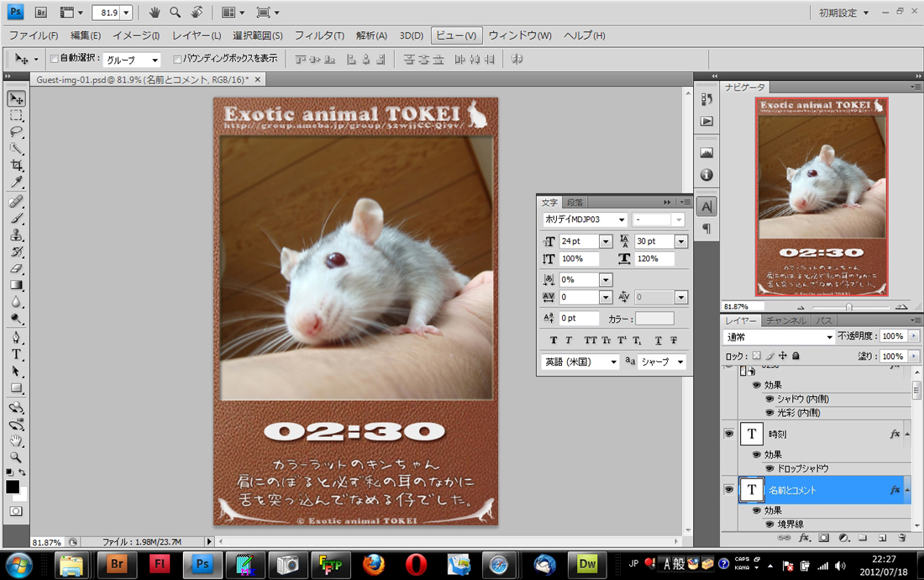Screen dimensions: 924x580
Task: Check the バウンディングボックスを表示 option
Action: tap(177, 59)
